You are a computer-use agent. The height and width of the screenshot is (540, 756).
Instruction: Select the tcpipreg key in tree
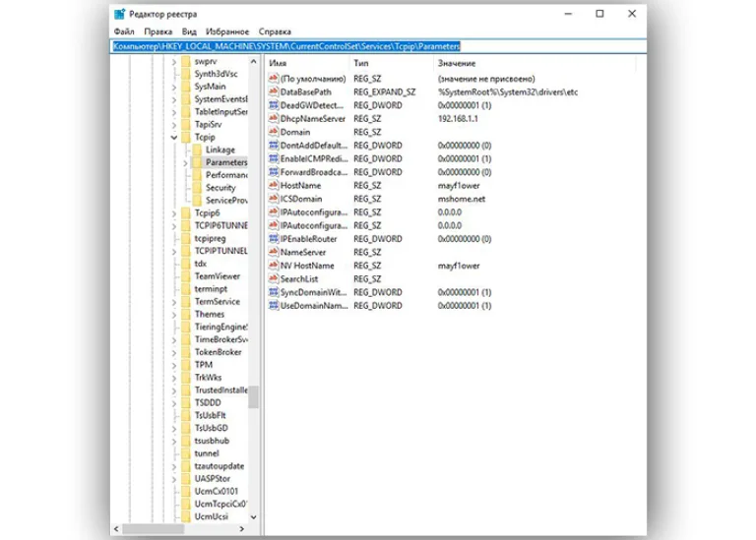[210, 238]
